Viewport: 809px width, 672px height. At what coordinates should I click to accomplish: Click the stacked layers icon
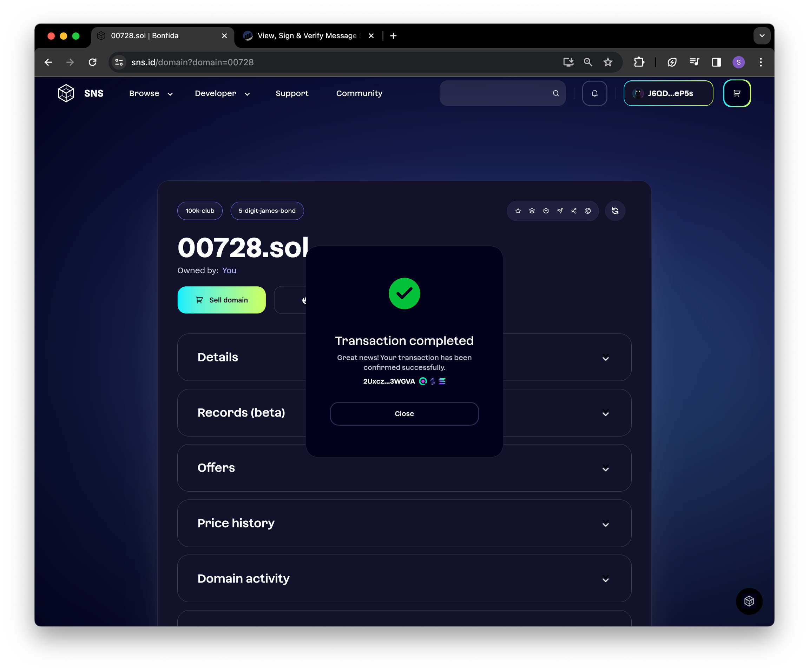click(532, 211)
